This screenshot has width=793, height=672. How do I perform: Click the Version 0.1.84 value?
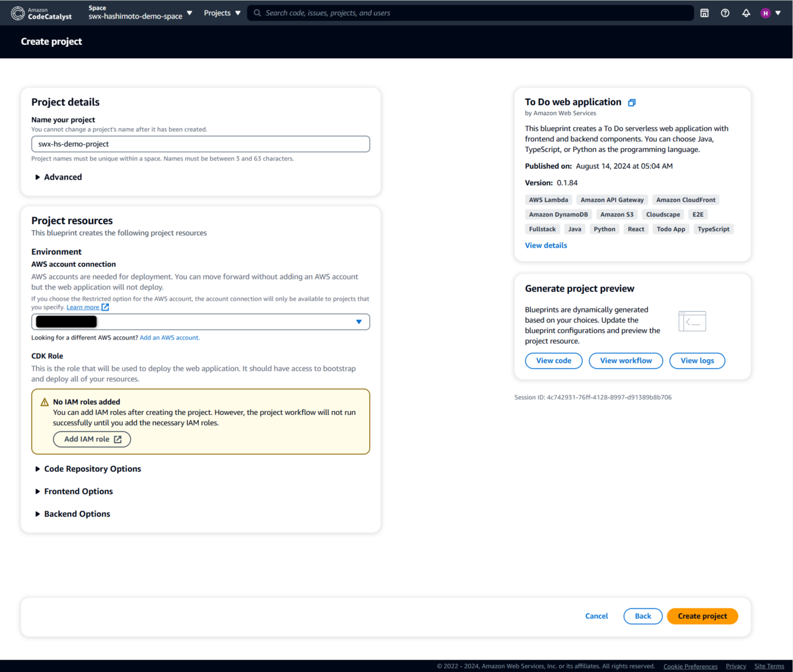click(x=567, y=183)
